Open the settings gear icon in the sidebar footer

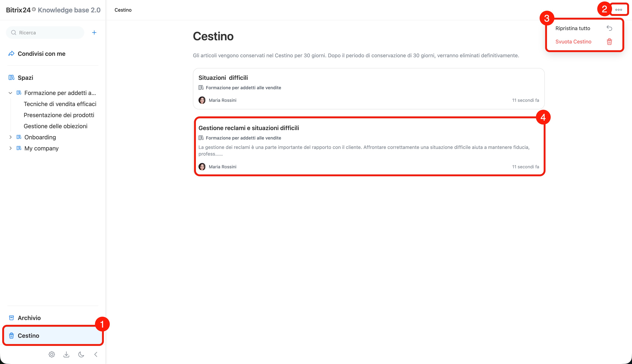click(x=52, y=354)
